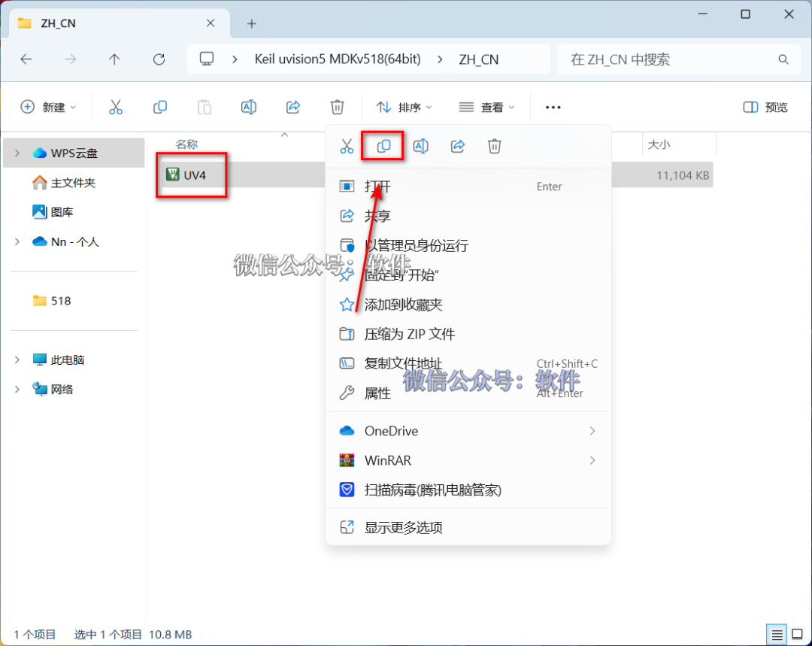812x646 pixels.
Task: Open the New (新建) dropdown
Action: 48,108
